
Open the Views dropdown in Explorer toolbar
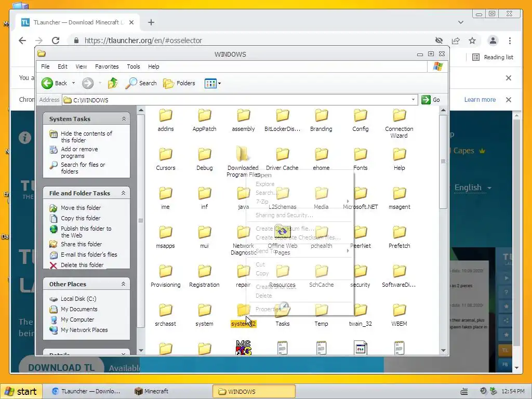point(212,83)
